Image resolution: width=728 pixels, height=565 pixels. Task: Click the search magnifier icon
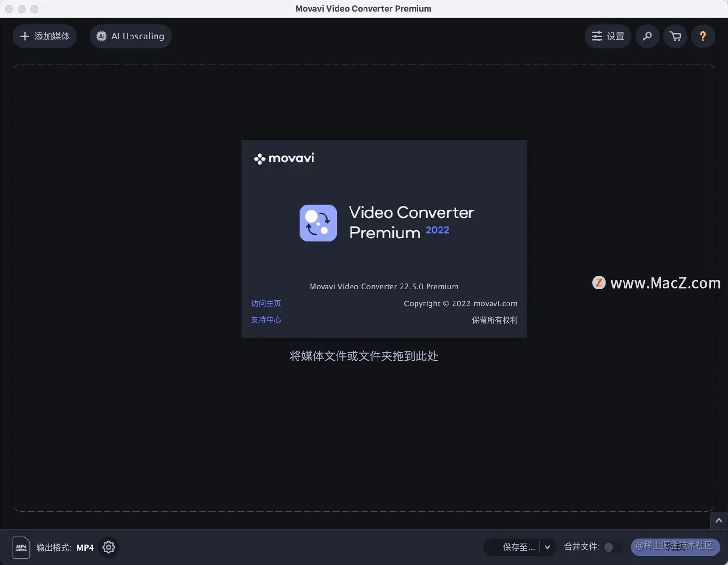coord(647,36)
